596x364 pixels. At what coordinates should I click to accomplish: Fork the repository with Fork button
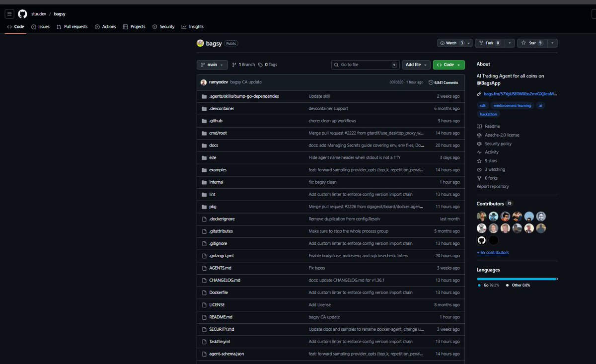[x=489, y=43]
